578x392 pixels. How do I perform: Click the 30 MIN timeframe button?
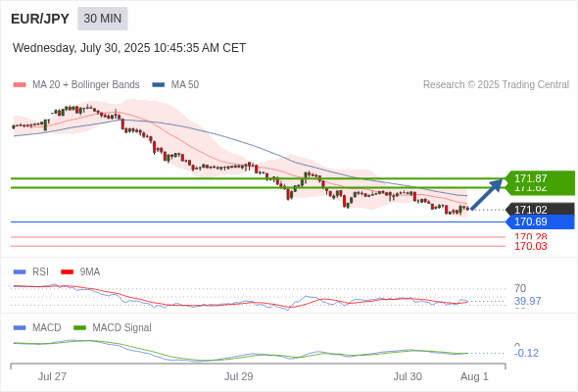pyautogui.click(x=103, y=19)
